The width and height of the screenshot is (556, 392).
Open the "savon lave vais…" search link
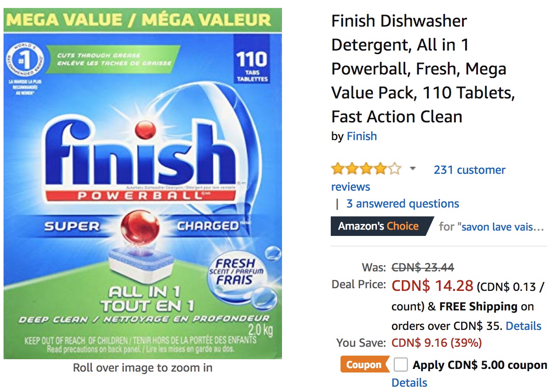tap(502, 227)
